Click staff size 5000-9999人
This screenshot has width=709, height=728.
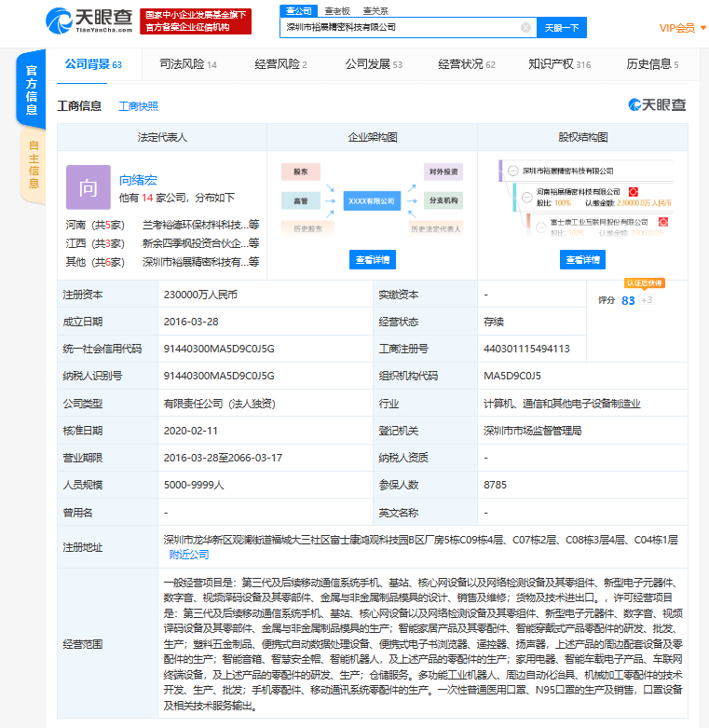[194, 486]
